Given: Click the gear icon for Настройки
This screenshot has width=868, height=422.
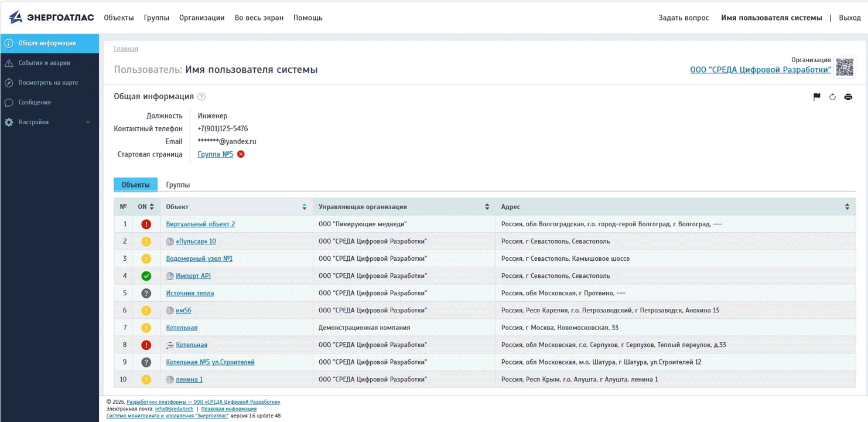Looking at the screenshot, I should 9,122.
